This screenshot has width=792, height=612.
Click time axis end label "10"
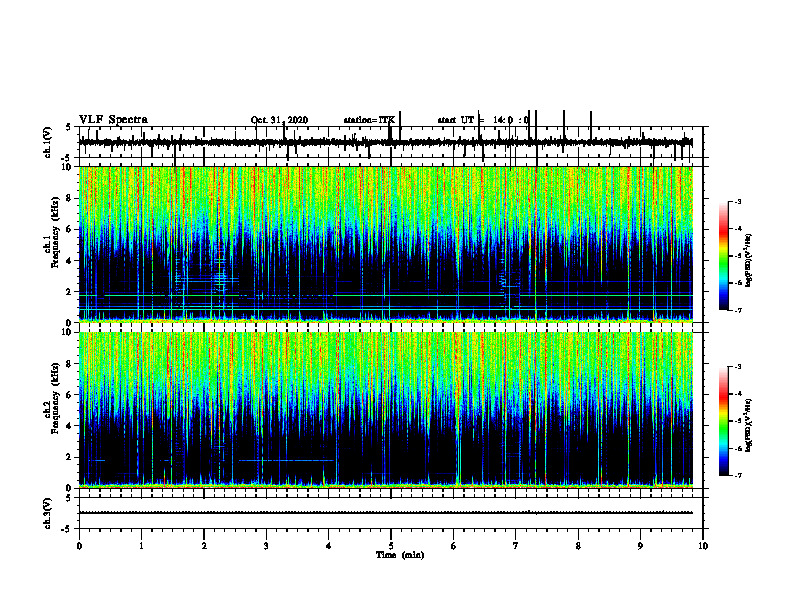click(x=703, y=546)
